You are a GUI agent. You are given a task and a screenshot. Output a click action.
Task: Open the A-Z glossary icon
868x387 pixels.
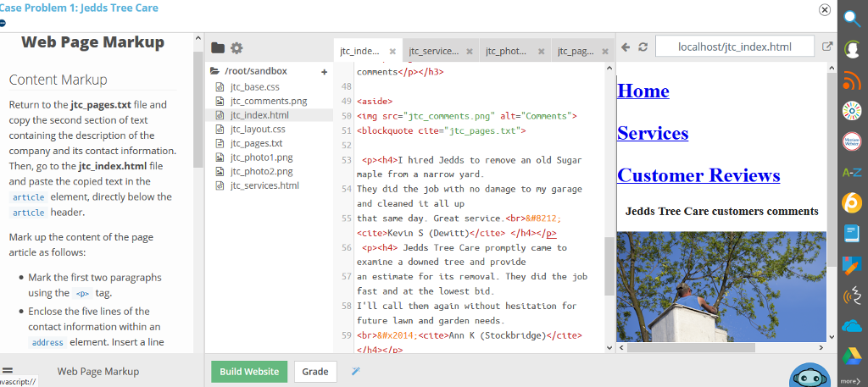tap(852, 173)
